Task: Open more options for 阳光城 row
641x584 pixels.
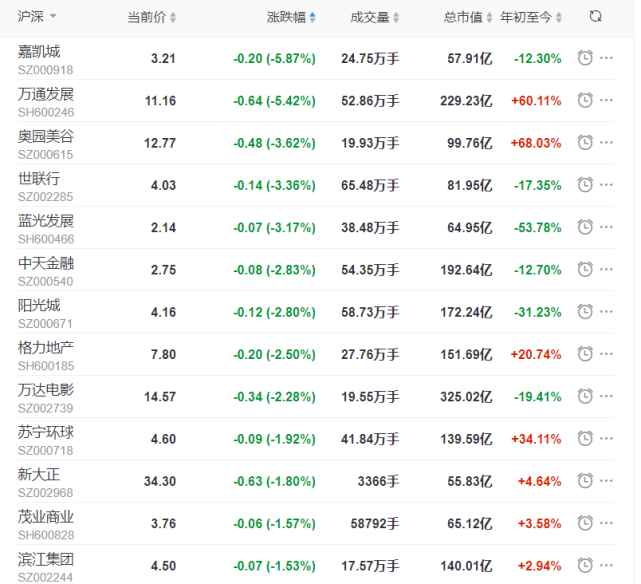Action: point(606,312)
